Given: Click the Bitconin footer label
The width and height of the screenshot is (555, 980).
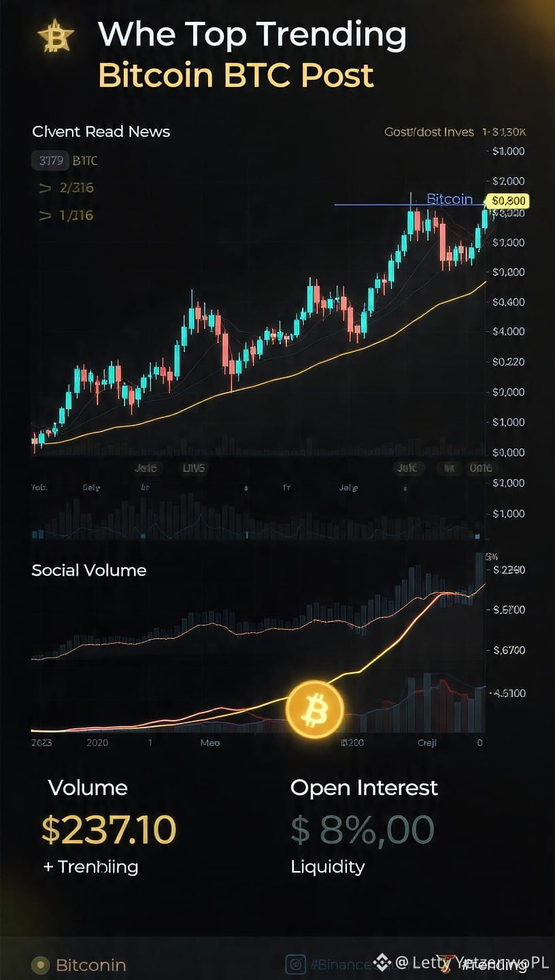Looking at the screenshot, I should click(90, 965).
